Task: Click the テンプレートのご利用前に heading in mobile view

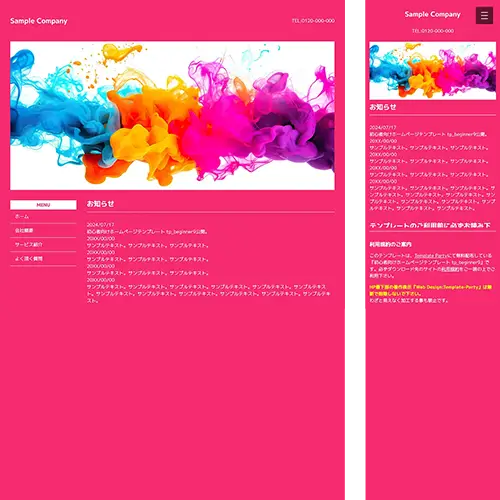Action: (430, 226)
